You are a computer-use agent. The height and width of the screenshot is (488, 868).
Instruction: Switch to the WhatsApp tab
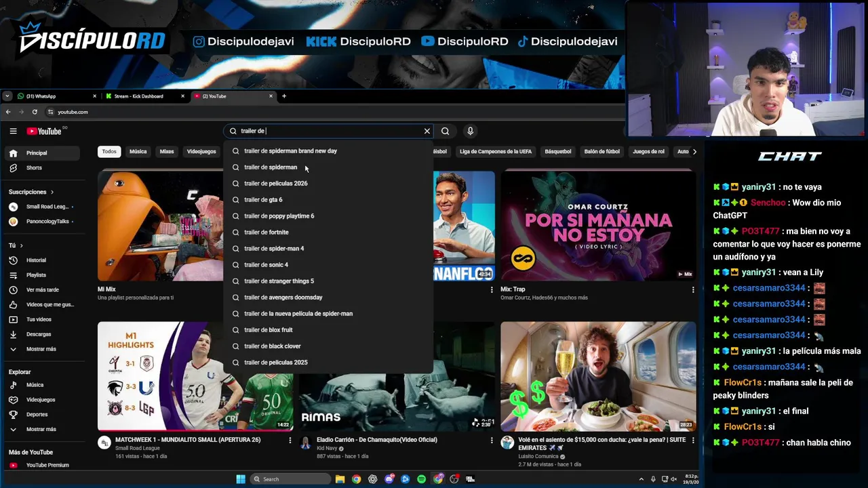(57, 96)
